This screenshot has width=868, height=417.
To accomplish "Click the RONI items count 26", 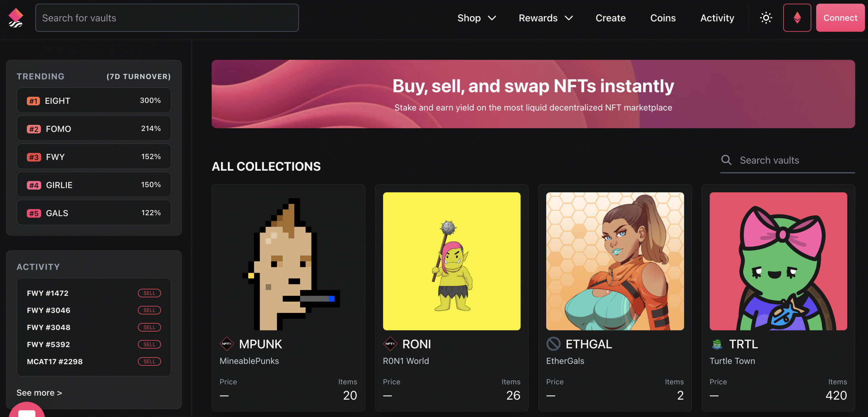I will (x=513, y=395).
